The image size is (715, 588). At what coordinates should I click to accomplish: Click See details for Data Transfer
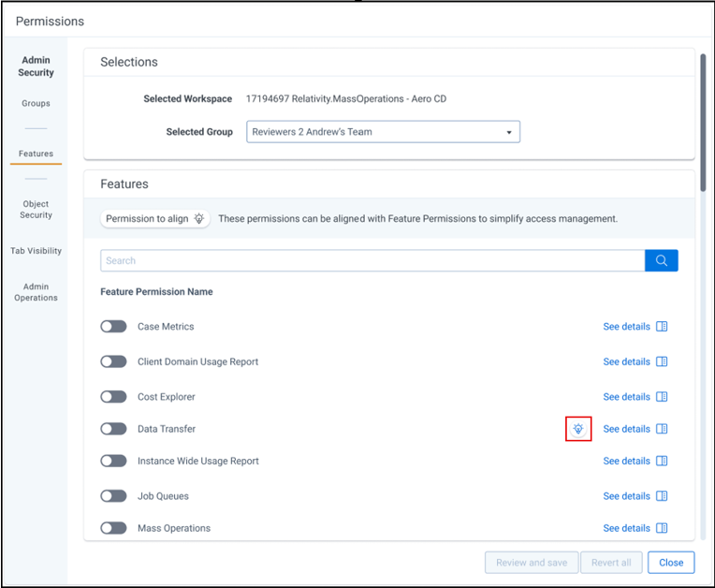(626, 429)
